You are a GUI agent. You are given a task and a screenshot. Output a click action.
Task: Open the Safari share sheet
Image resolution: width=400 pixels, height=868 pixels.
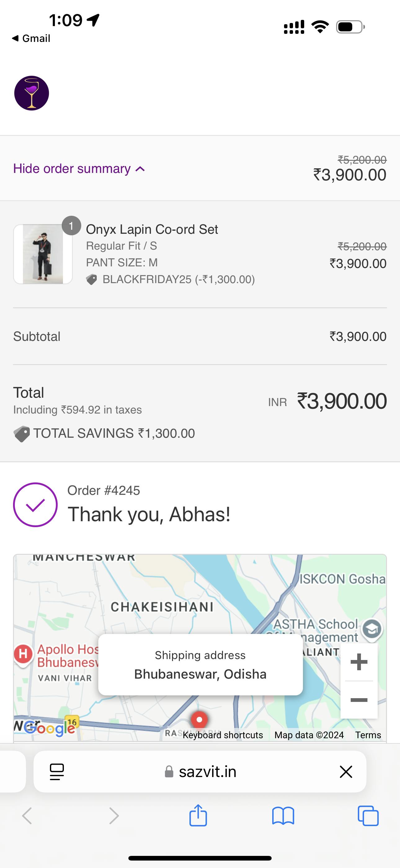pos(198,816)
